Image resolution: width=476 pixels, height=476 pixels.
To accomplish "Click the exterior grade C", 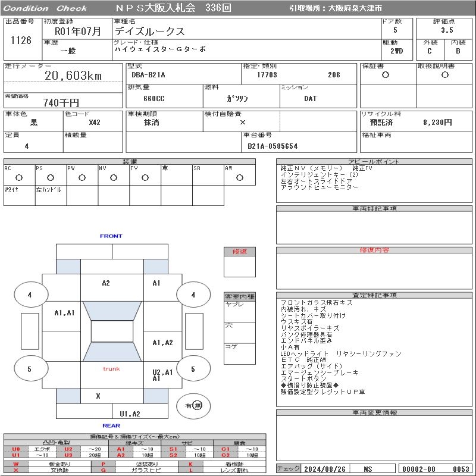I will point(430,51).
